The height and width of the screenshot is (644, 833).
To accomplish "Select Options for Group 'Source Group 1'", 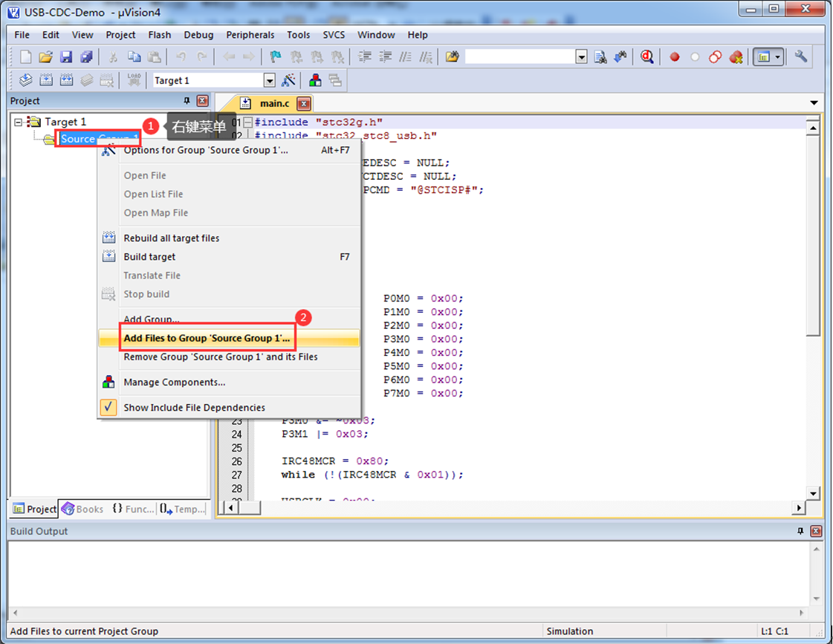I will (229, 150).
